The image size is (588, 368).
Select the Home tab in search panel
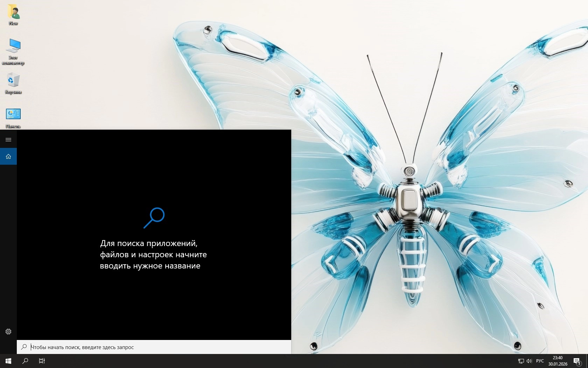point(8,156)
